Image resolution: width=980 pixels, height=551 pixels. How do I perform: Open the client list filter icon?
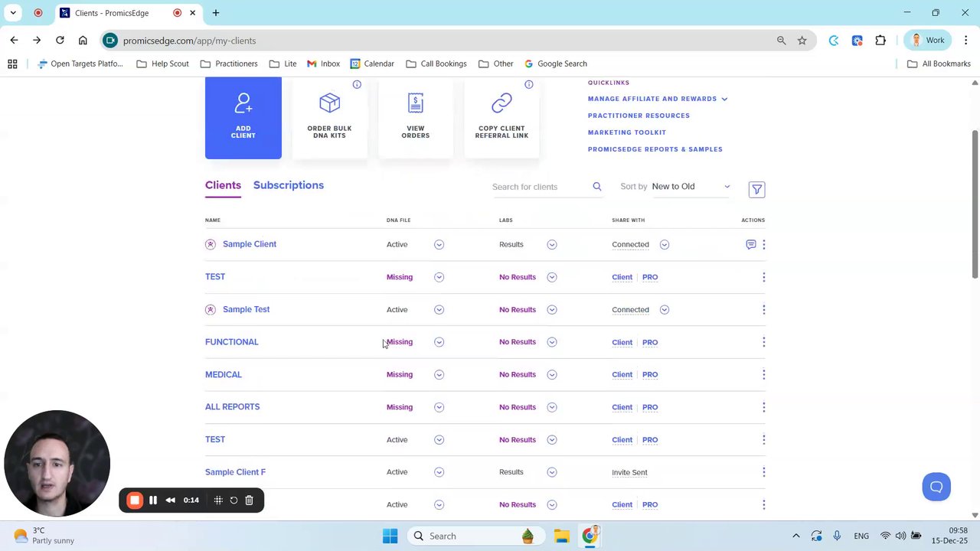pos(756,189)
